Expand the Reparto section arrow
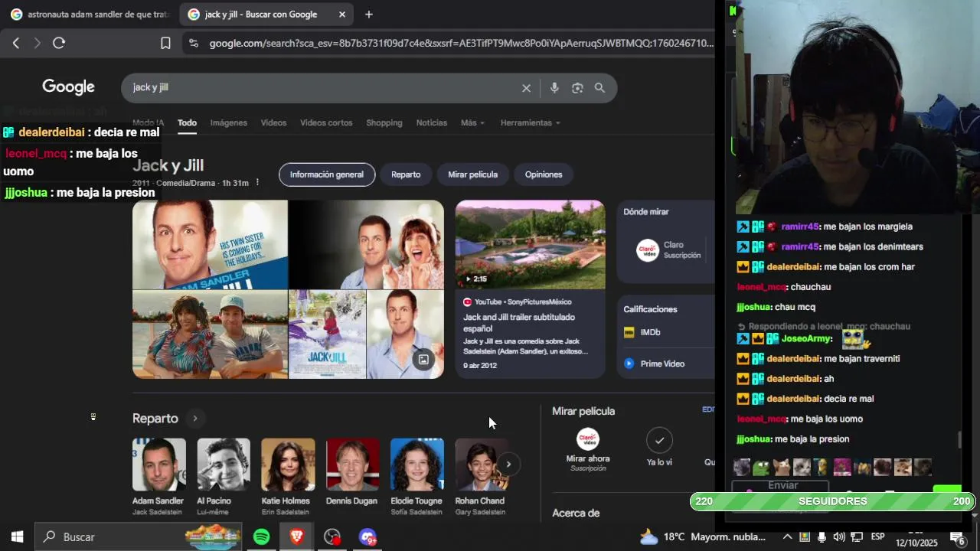This screenshot has width=980, height=551. [194, 419]
